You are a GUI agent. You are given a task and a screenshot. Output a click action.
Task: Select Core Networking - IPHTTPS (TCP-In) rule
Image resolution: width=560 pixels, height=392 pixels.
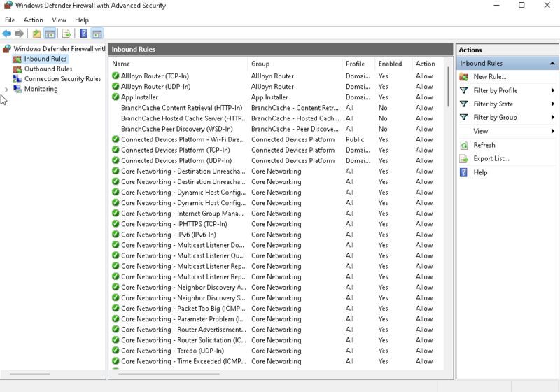pyautogui.click(x=174, y=224)
